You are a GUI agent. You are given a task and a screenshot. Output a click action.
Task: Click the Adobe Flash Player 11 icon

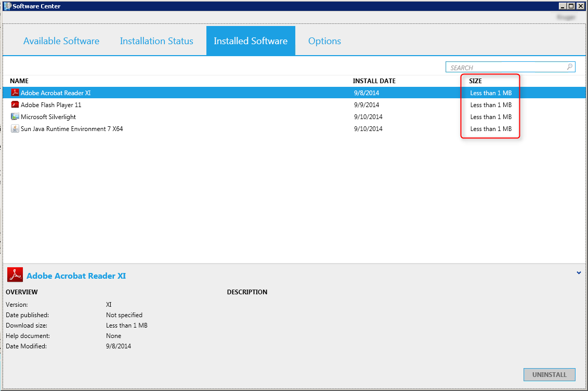[x=15, y=105]
